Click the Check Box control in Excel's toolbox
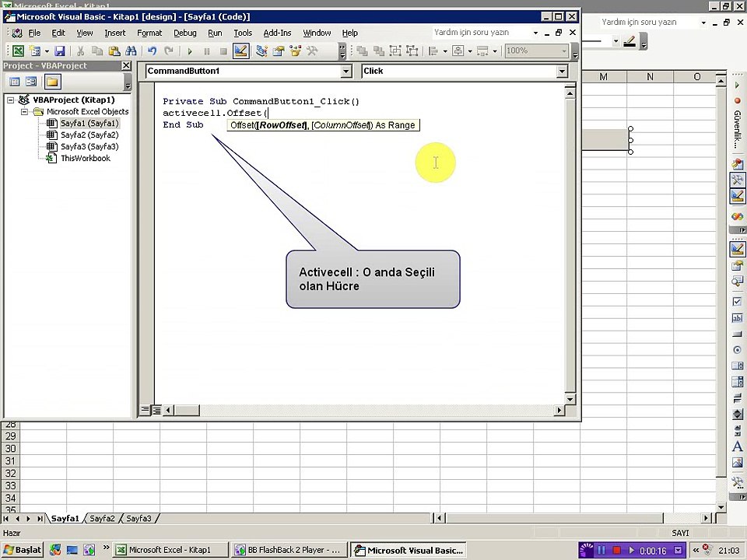Image resolution: width=747 pixels, height=560 pixels. (738, 302)
